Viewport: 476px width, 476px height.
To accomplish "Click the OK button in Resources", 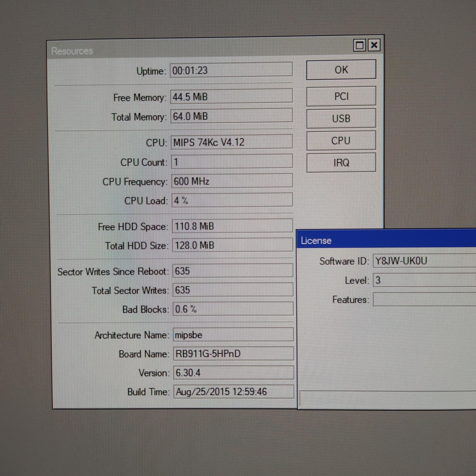I will [341, 70].
